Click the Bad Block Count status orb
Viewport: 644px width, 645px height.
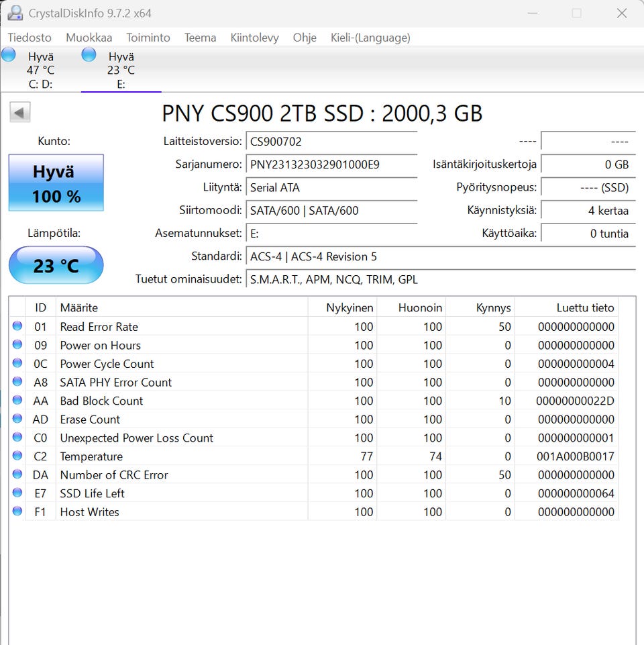[17, 401]
